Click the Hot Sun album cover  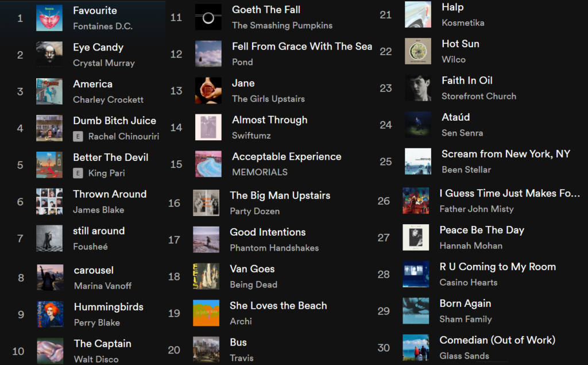click(x=417, y=51)
